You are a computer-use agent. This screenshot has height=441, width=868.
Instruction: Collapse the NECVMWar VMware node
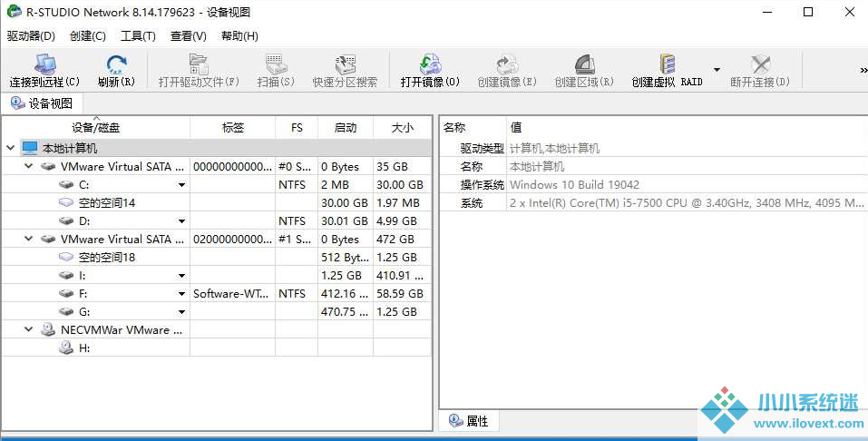pyautogui.click(x=29, y=329)
